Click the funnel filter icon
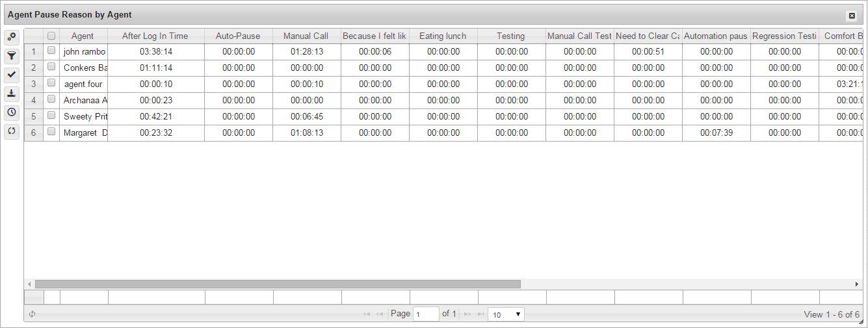The width and height of the screenshot is (868, 328). click(12, 56)
